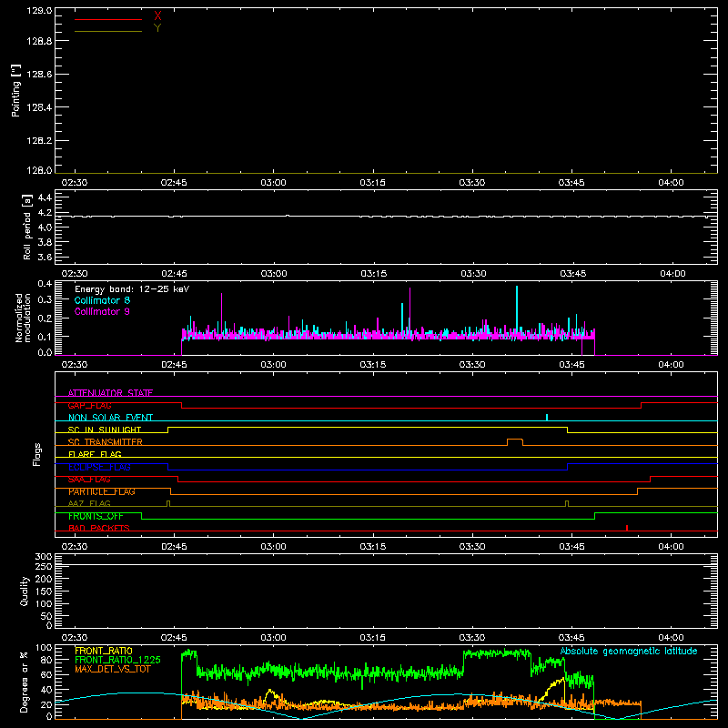Image resolution: width=728 pixels, height=728 pixels.
Task: Click the 3.6 tick on Roll period axis
Action: (x=45, y=257)
